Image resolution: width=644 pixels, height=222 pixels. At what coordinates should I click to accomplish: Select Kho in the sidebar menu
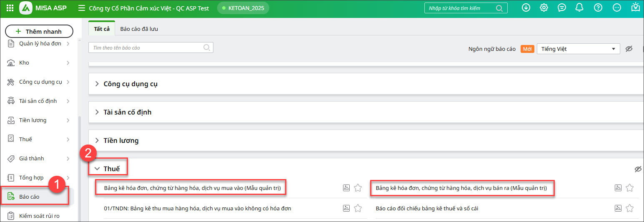point(24,62)
